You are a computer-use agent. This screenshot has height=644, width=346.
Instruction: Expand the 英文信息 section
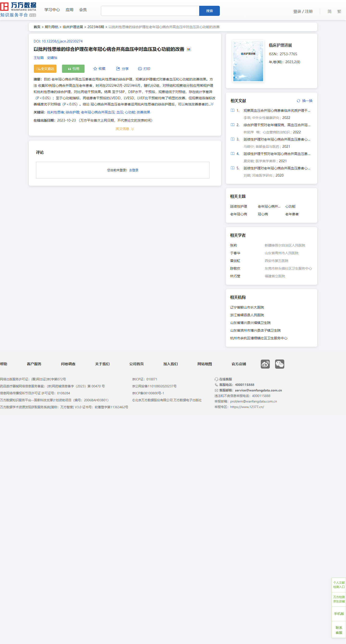(125, 129)
